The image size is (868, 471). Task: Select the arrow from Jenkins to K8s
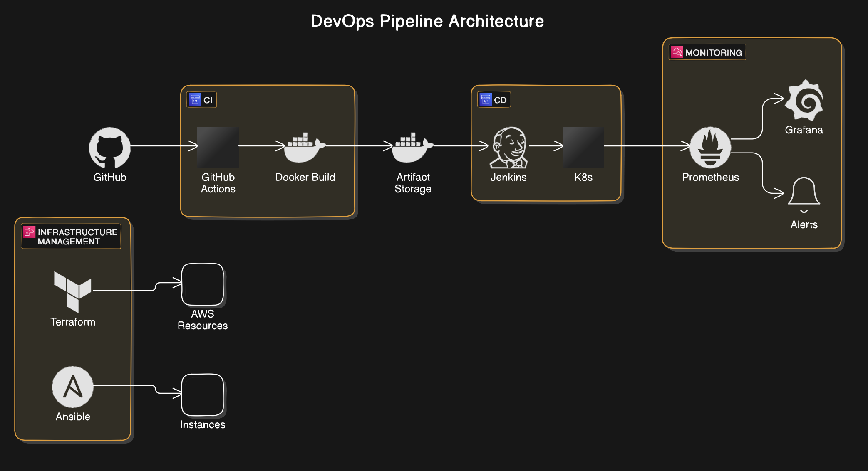(546, 146)
